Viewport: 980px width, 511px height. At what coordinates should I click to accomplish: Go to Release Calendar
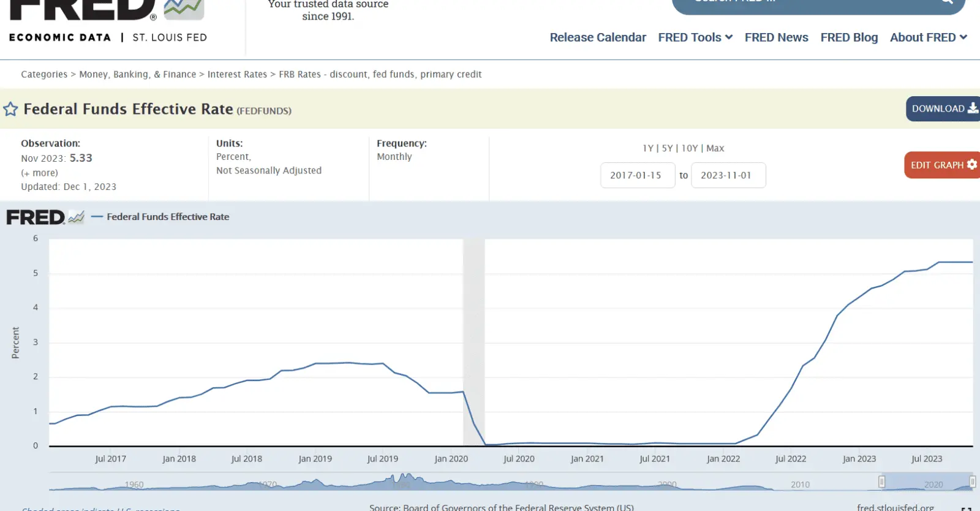(598, 37)
